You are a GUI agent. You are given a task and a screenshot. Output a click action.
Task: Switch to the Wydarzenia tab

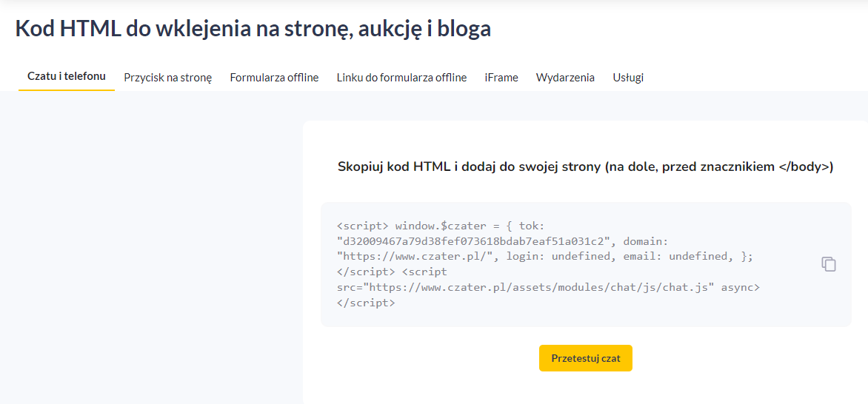565,78
